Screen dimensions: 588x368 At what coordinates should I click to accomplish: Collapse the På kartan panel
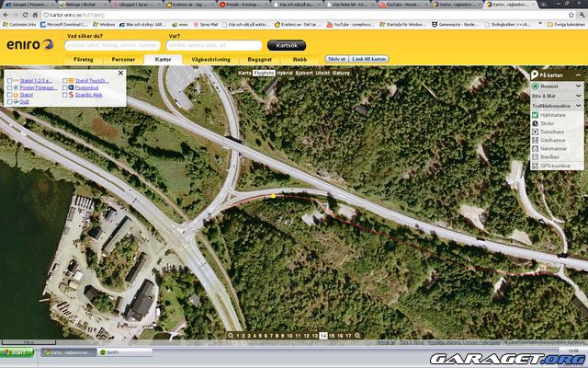coord(578,74)
